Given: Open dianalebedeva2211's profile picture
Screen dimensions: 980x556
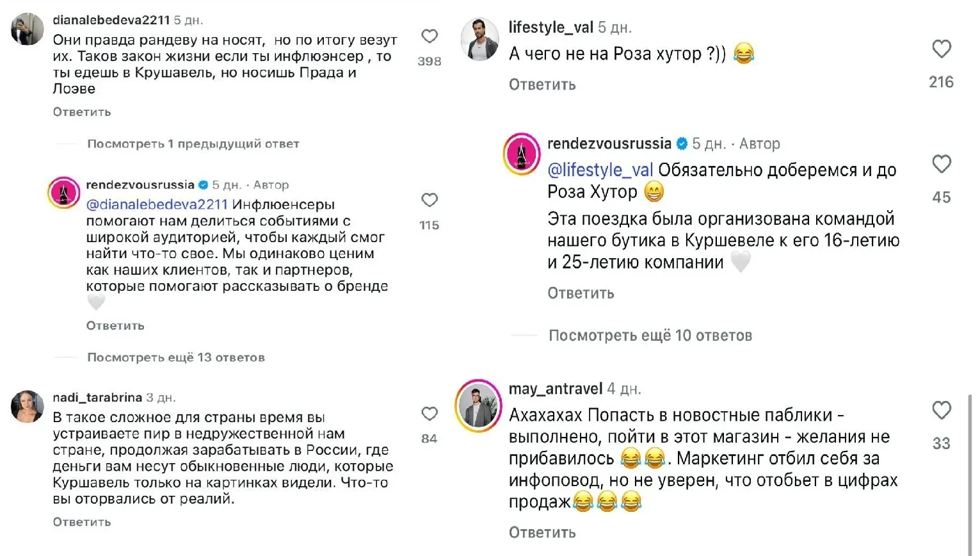Looking at the screenshot, I should click(28, 29).
